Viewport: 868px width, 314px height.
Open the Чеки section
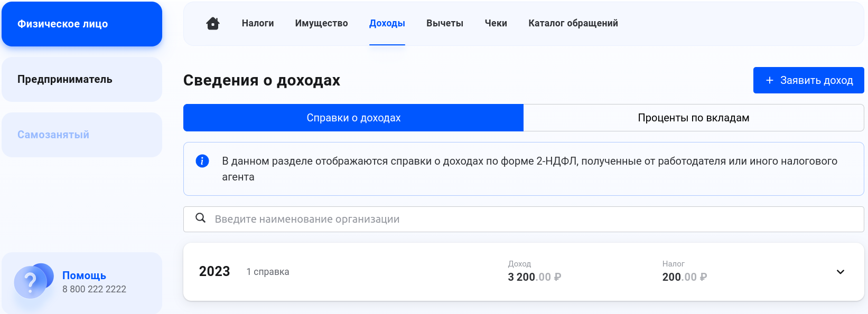pyautogui.click(x=496, y=23)
